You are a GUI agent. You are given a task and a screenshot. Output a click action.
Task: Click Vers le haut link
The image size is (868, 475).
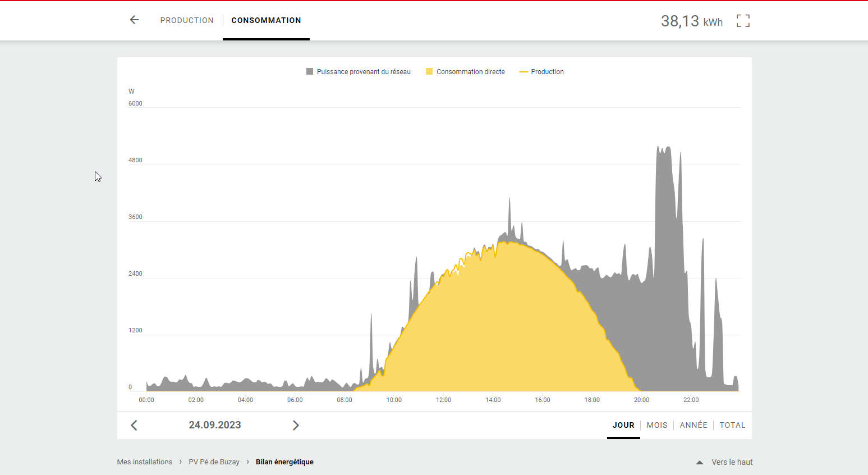click(732, 463)
